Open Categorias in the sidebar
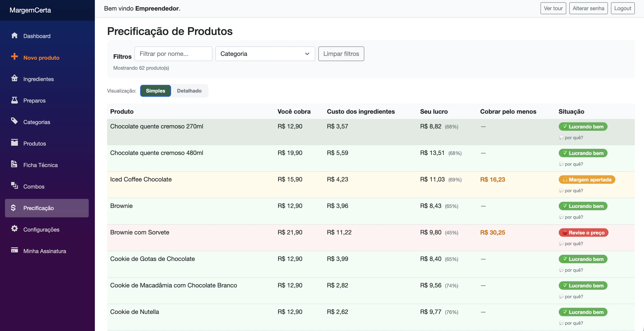Viewport: 644px width, 331px height. 47,122
